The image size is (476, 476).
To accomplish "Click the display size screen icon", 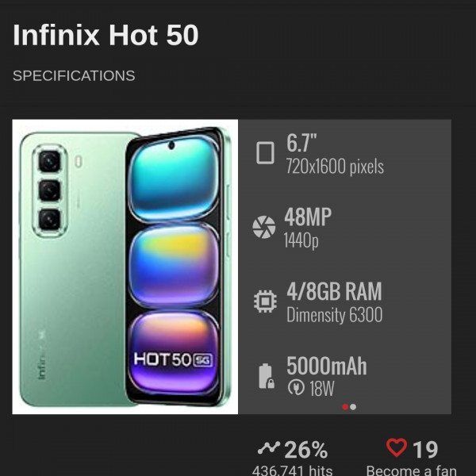I will pyautogui.click(x=265, y=153).
